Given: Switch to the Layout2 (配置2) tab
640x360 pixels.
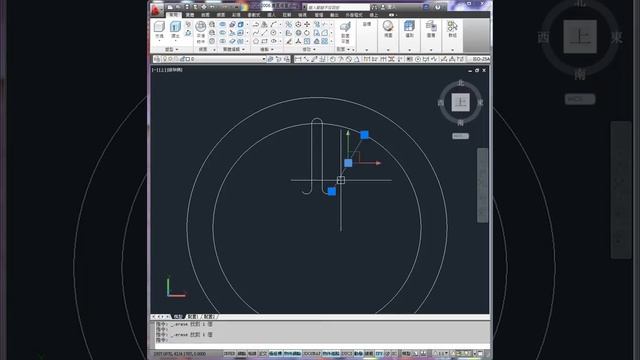Looking at the screenshot, I should tap(209, 317).
